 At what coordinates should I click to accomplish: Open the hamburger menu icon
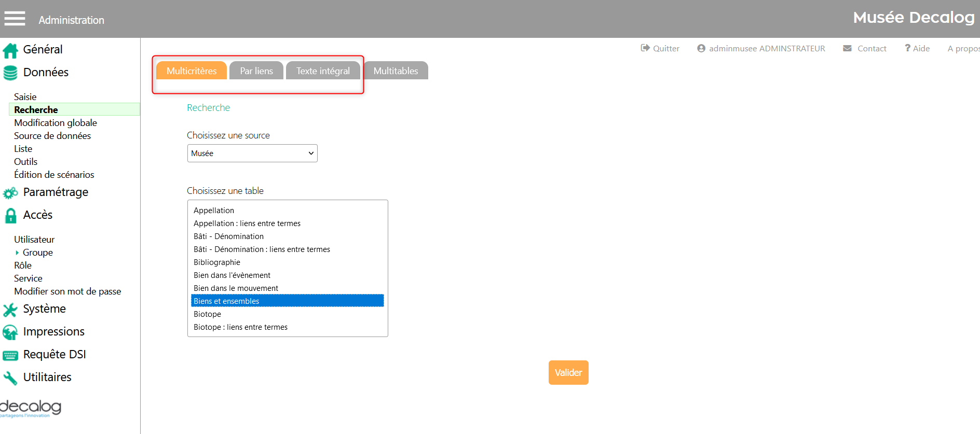point(15,19)
